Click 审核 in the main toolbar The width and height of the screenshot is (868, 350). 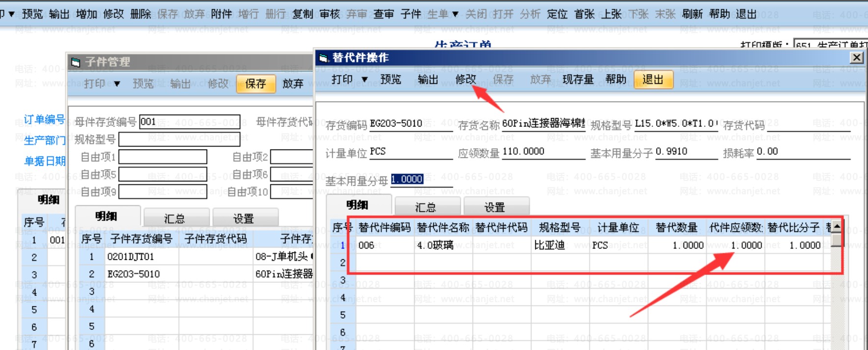point(330,14)
